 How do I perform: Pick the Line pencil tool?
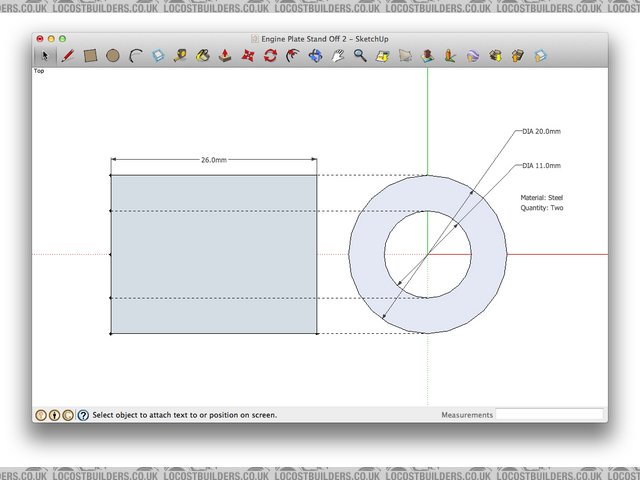pyautogui.click(x=68, y=56)
